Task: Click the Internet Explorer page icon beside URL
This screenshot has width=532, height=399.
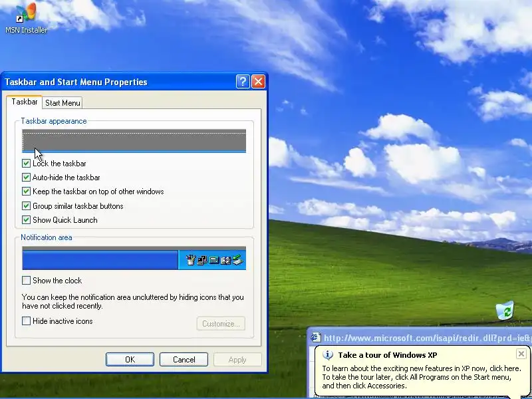Action: pos(315,337)
